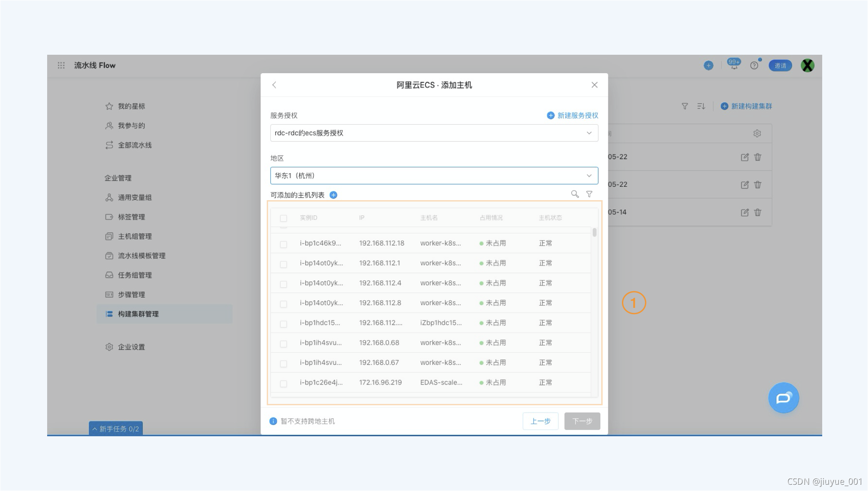Open the floating chat support bubble
The height and width of the screenshot is (491, 868).
click(784, 398)
